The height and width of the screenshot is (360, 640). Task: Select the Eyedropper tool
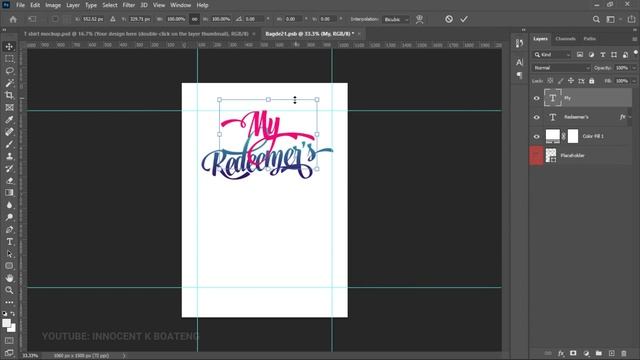click(x=9, y=120)
